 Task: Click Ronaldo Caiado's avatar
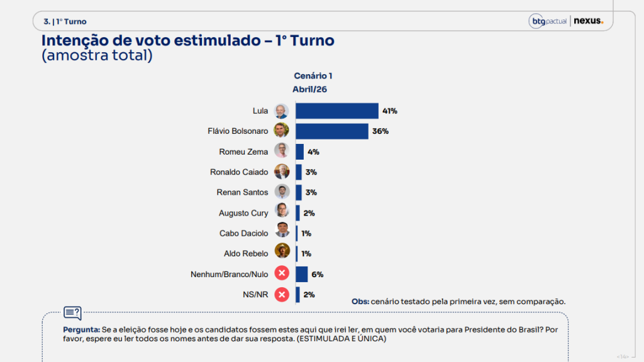282,172
